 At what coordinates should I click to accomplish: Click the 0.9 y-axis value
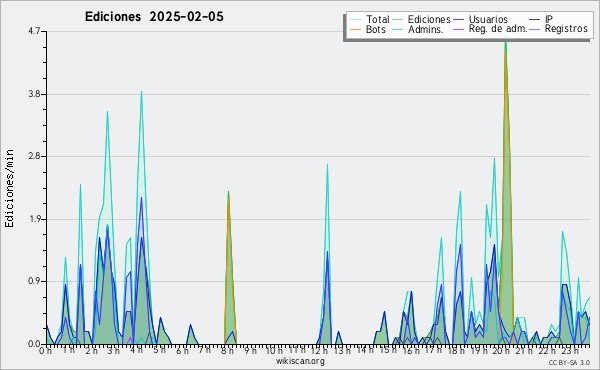coord(34,281)
